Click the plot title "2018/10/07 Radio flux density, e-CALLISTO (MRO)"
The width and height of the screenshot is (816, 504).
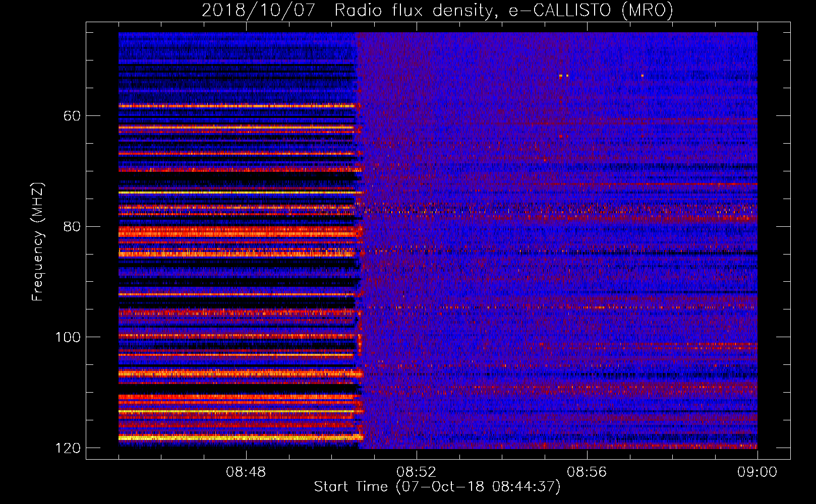[x=437, y=10]
